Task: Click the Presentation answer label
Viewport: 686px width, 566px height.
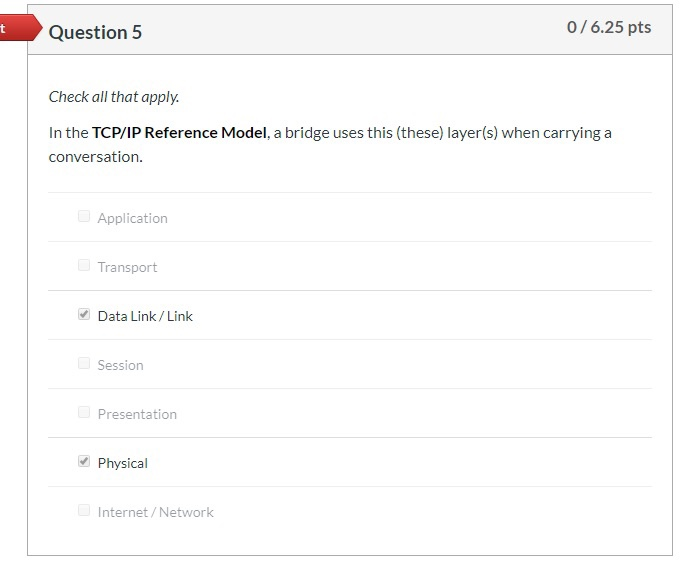Action: [137, 414]
